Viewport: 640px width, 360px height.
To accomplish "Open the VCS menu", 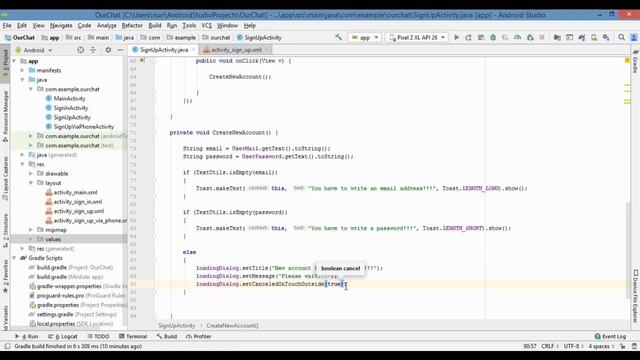I will coord(207,25).
